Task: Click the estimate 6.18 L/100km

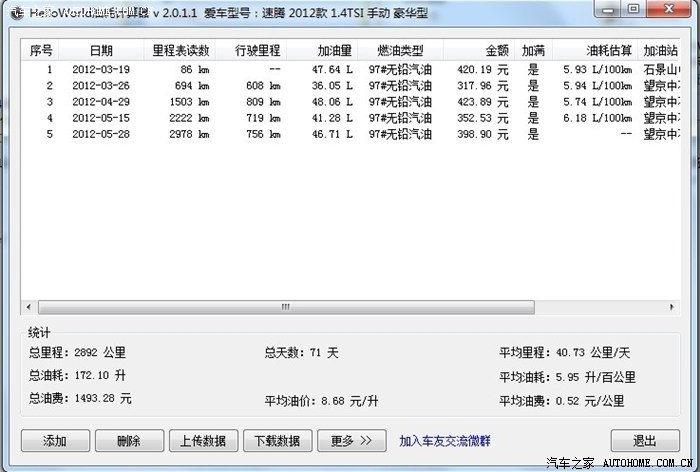Action: point(597,118)
